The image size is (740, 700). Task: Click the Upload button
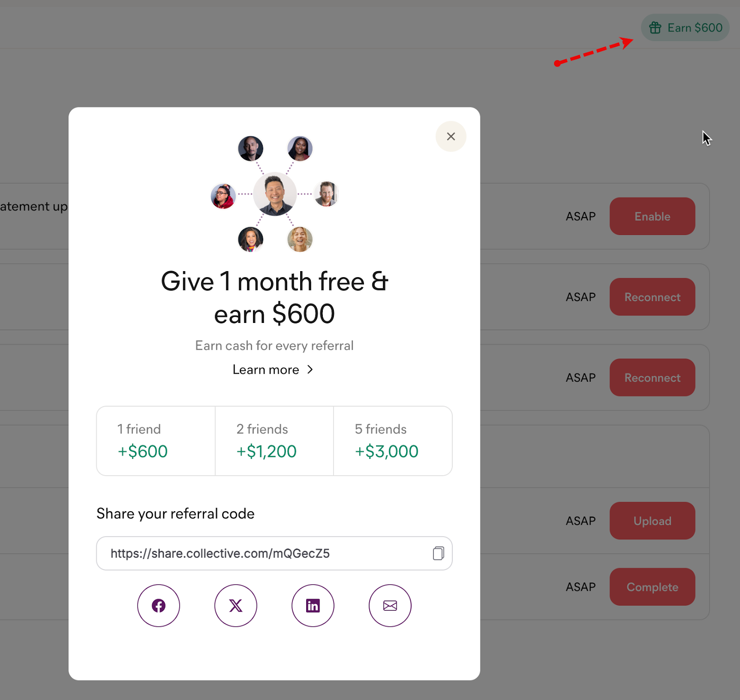(652, 520)
